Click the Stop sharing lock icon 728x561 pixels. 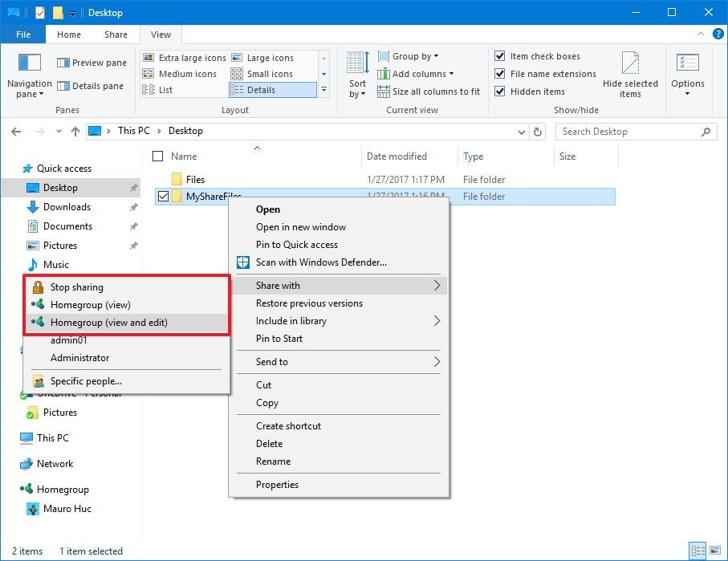pyautogui.click(x=38, y=287)
